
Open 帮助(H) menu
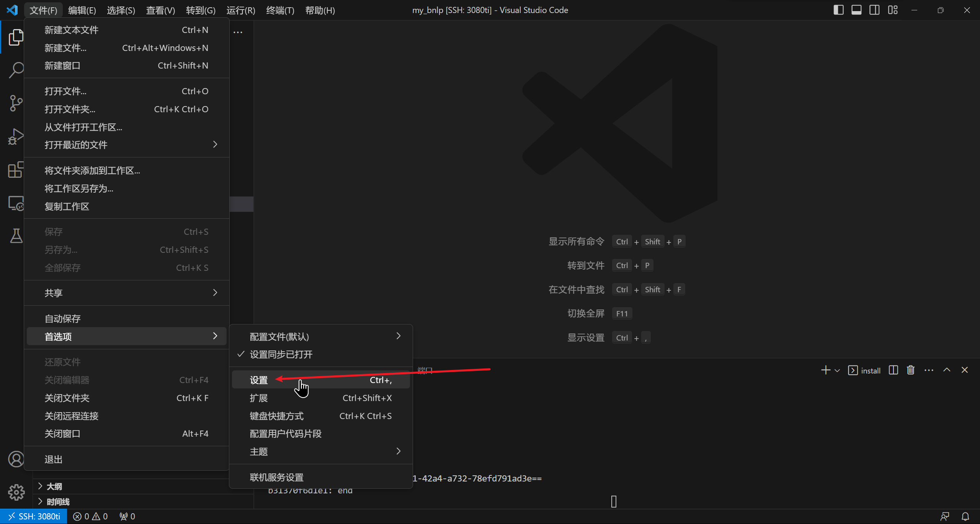[x=320, y=10]
